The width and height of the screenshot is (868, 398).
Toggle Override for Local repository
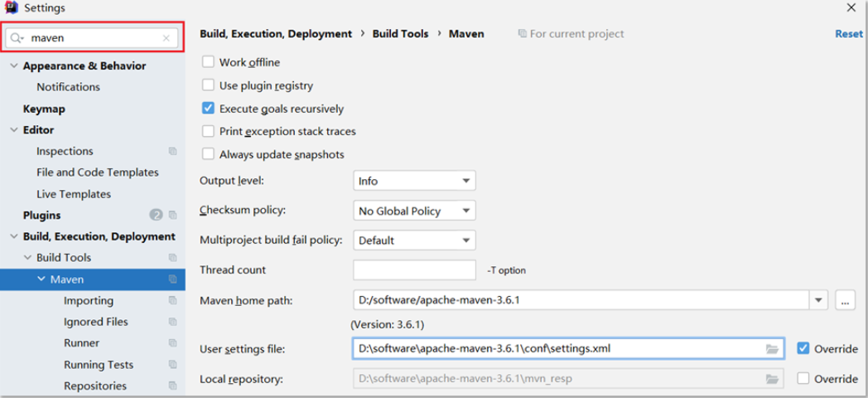[803, 379]
